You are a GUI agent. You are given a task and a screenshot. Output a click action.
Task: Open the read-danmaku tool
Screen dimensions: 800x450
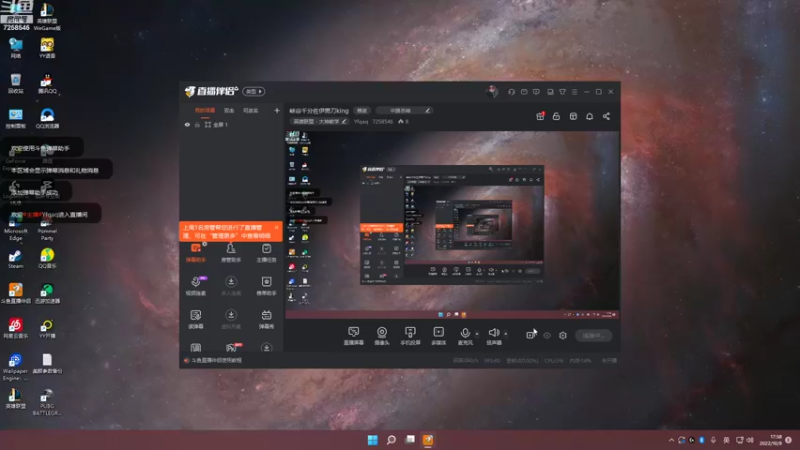tap(195, 319)
